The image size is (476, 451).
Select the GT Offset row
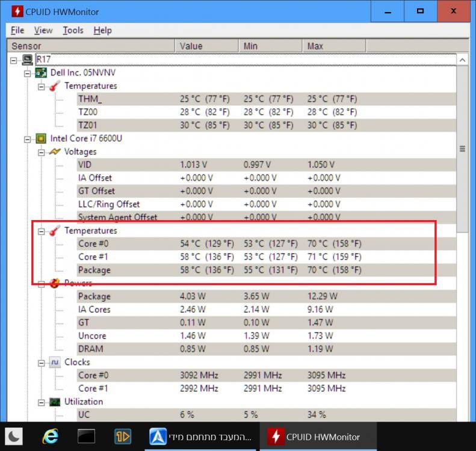[x=266, y=191]
